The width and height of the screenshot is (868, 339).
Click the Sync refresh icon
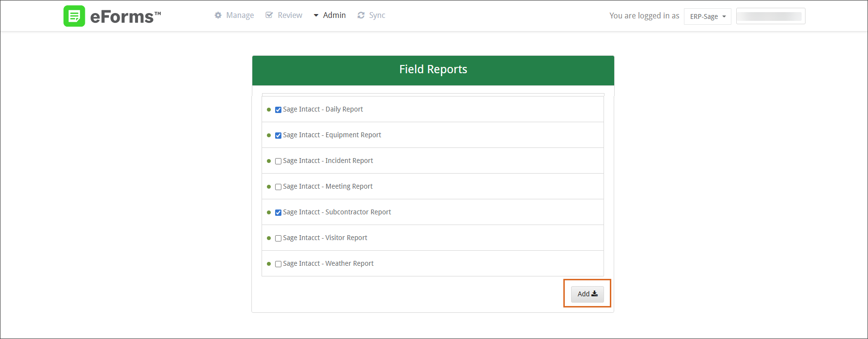tap(361, 16)
